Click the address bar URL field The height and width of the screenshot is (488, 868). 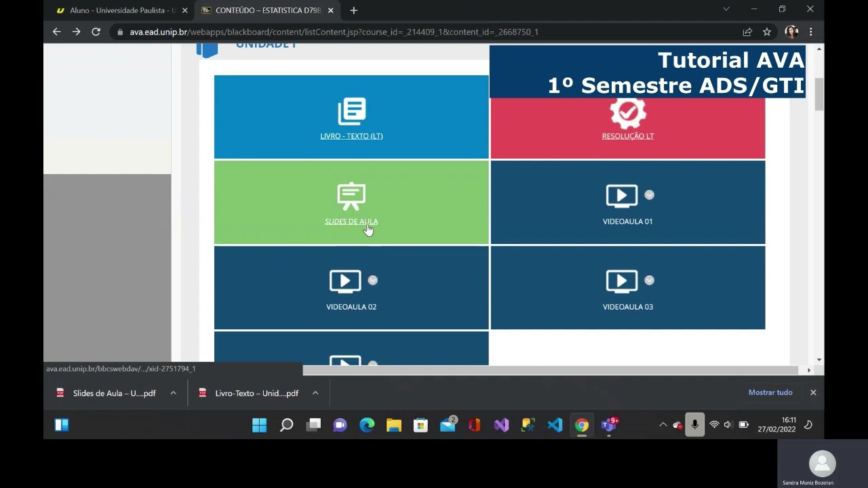(427, 32)
